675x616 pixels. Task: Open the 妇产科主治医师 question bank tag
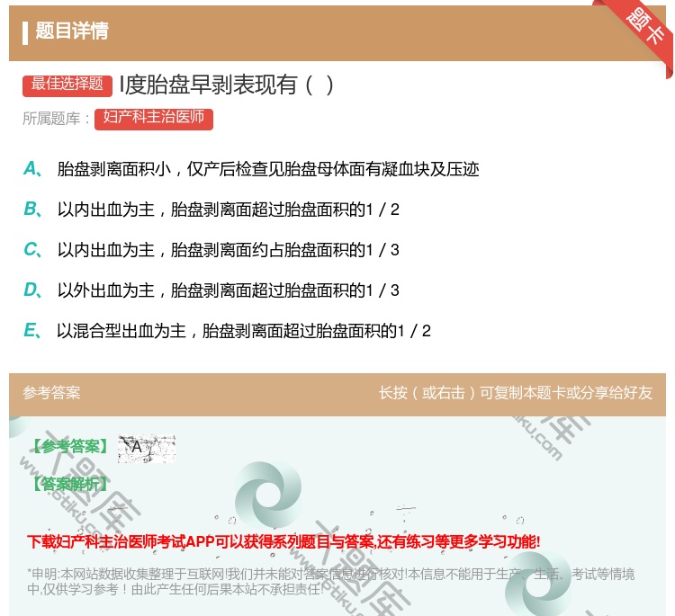point(154,119)
